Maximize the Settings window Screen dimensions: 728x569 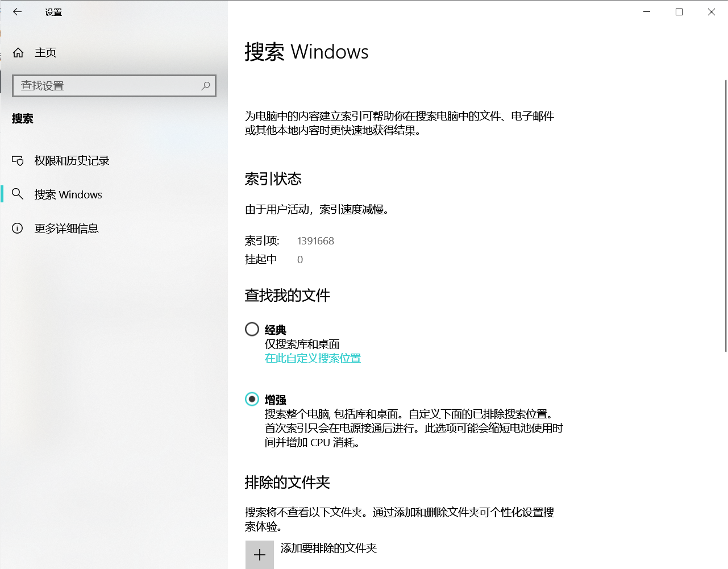coord(679,12)
